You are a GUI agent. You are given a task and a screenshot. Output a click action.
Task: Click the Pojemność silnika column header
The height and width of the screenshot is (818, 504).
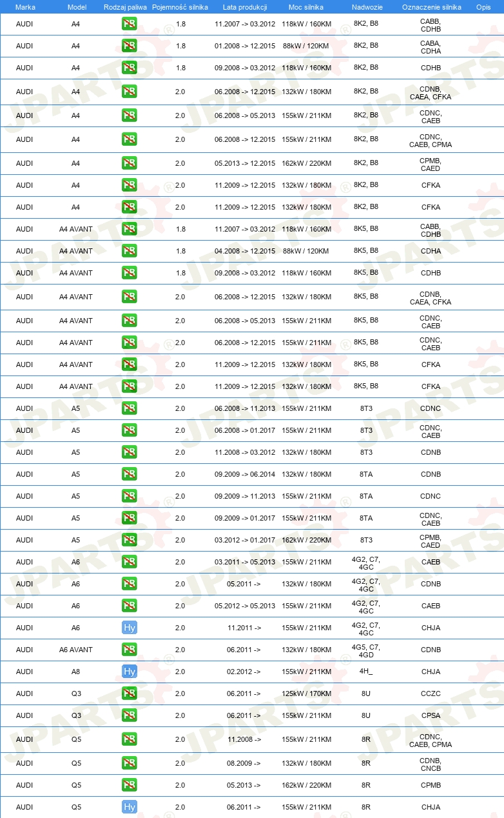(x=180, y=6)
